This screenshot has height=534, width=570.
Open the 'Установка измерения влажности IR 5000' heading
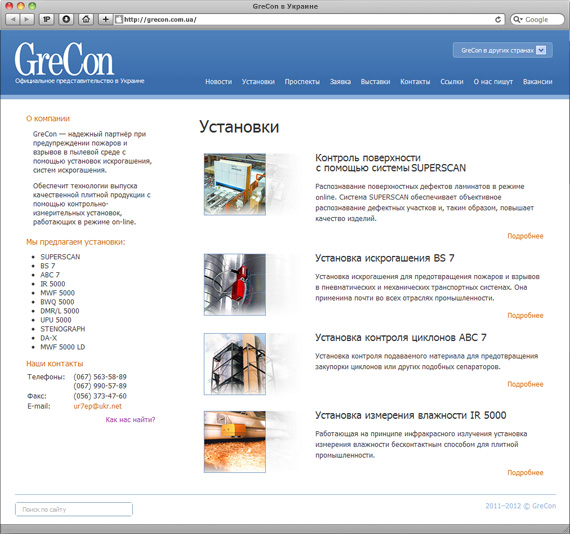(410, 415)
